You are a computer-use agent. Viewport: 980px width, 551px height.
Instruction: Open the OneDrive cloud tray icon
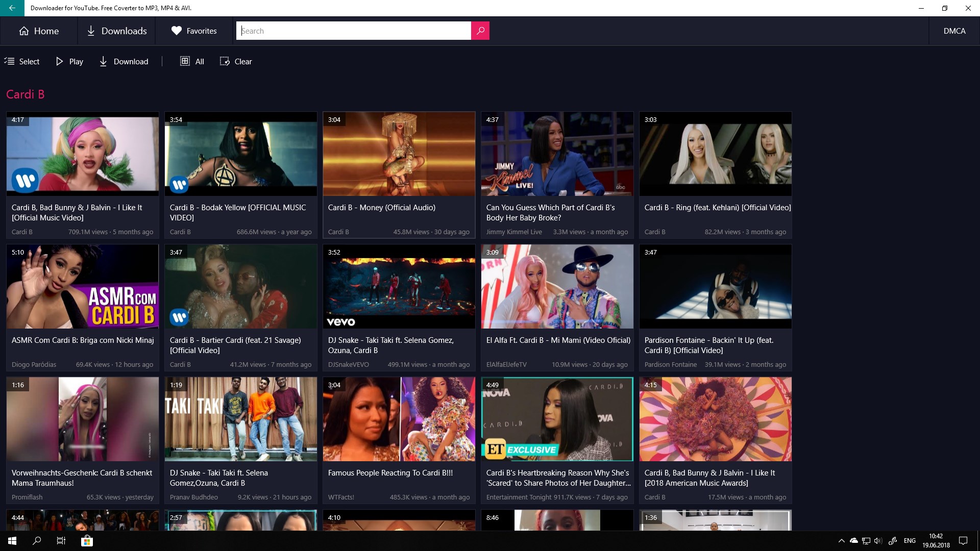point(853,541)
